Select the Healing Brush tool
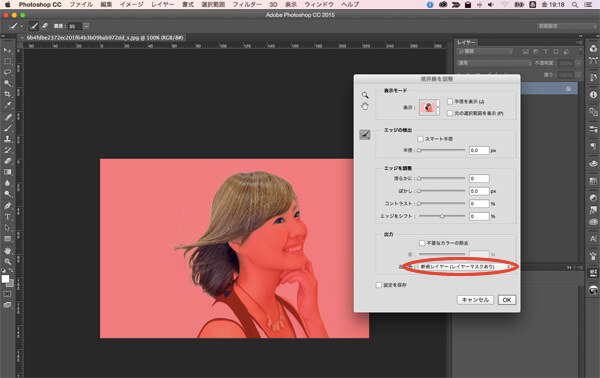 (x=7, y=117)
